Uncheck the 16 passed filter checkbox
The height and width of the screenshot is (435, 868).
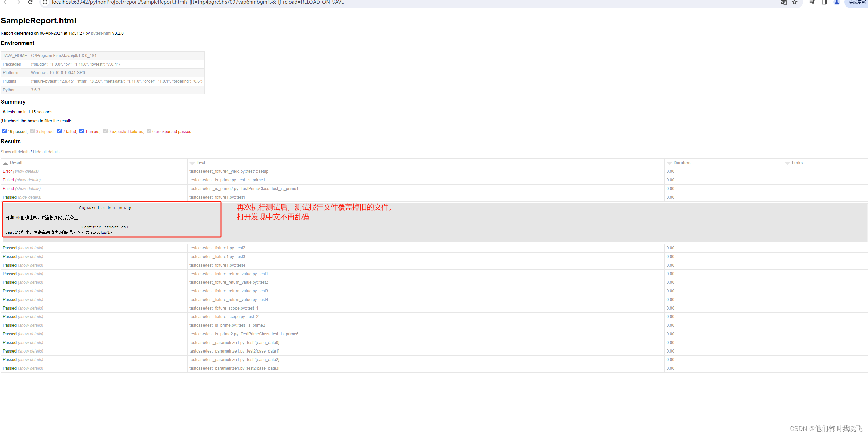(4, 131)
